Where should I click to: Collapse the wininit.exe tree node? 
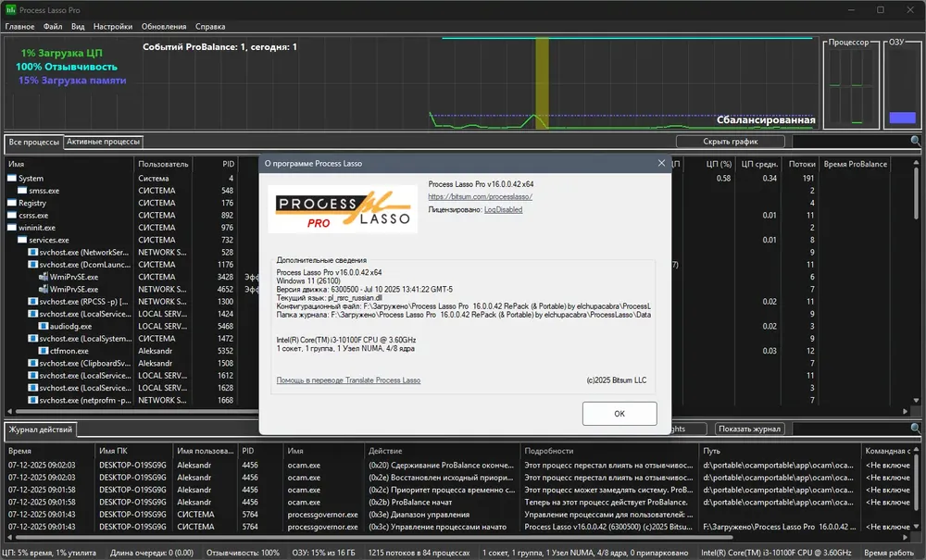tap(12, 228)
